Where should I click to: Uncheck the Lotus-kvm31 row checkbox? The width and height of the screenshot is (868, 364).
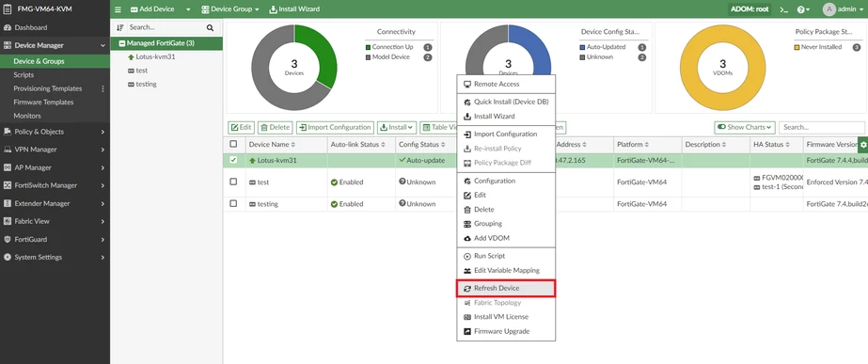[233, 160]
